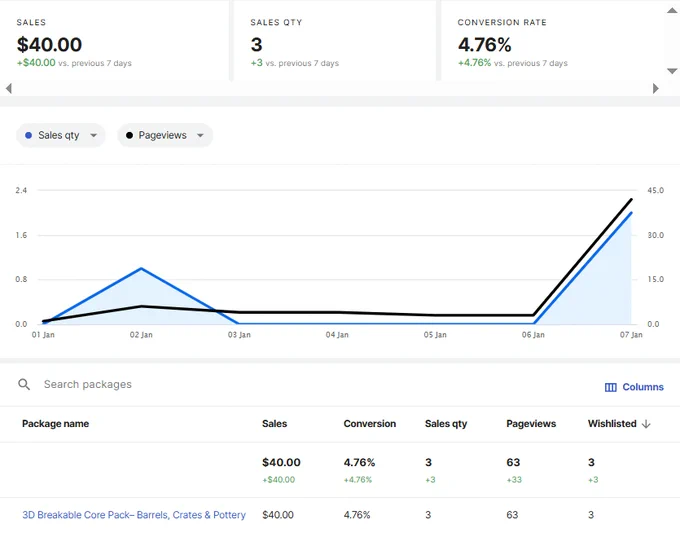The width and height of the screenshot is (680, 533).
Task: Click the 2.4 left axis label
Action: (x=21, y=190)
